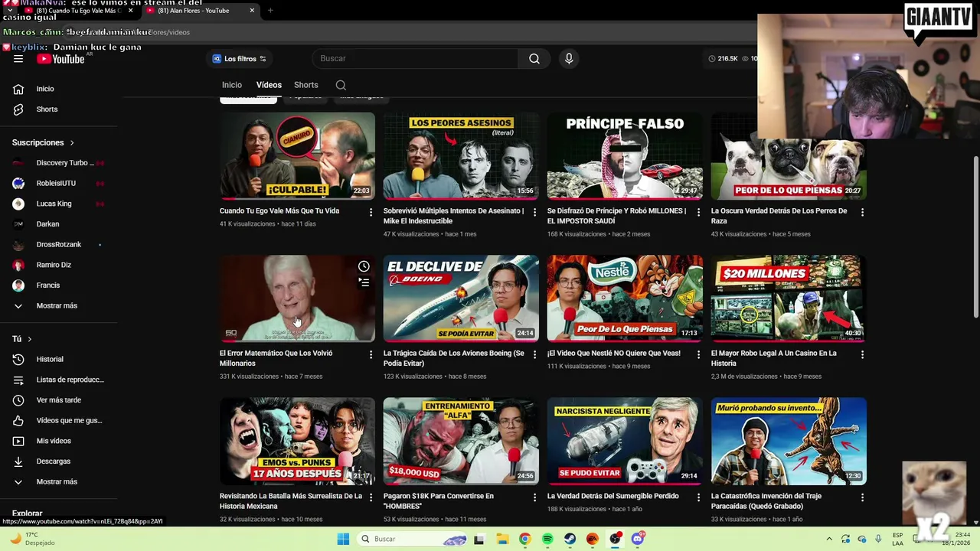This screenshot has width=980, height=551.
Task: Close the Alan Flores - YouTube tab
Action: [x=252, y=11]
